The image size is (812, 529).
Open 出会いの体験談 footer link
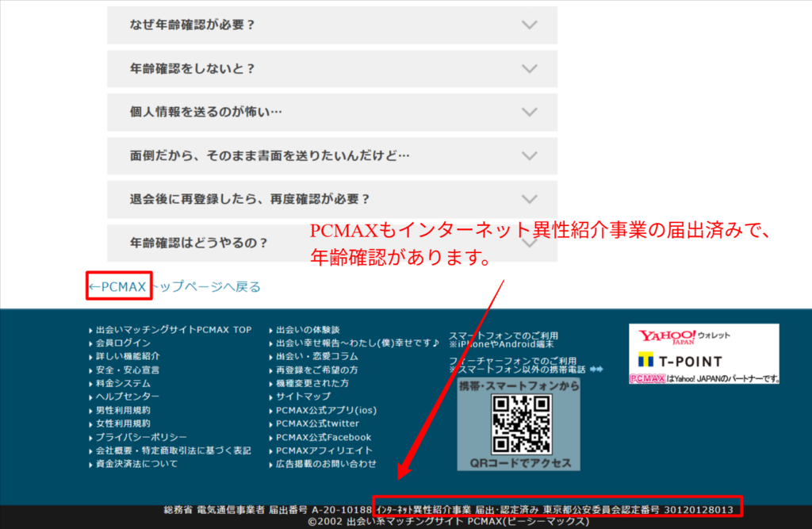(x=308, y=329)
